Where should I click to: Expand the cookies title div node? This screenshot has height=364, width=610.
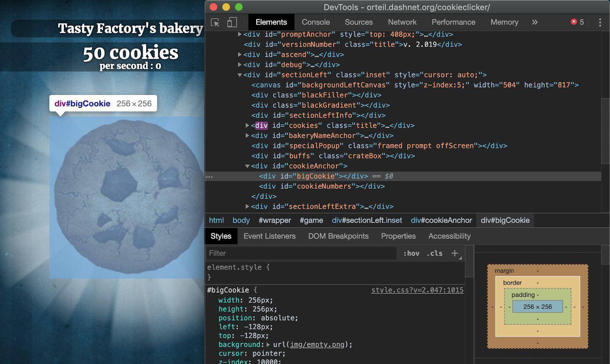coord(247,125)
